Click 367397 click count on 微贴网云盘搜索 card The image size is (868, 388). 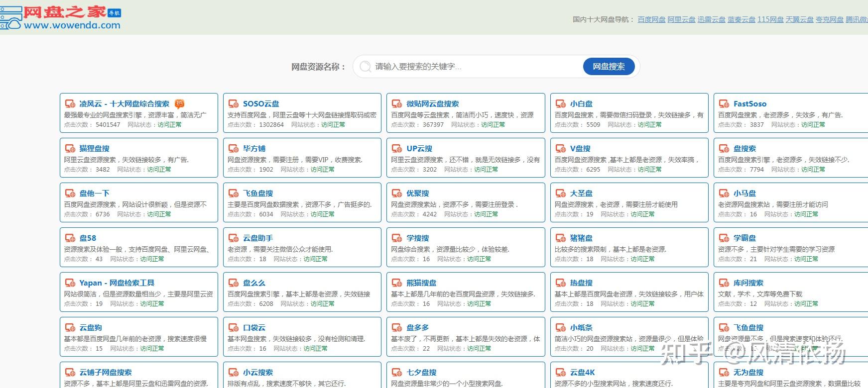433,125
